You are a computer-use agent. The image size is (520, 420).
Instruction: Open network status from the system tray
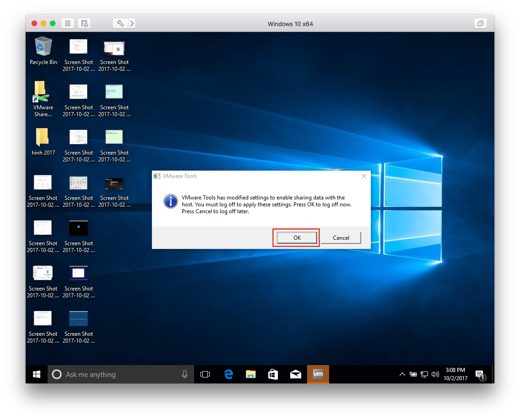pos(424,374)
